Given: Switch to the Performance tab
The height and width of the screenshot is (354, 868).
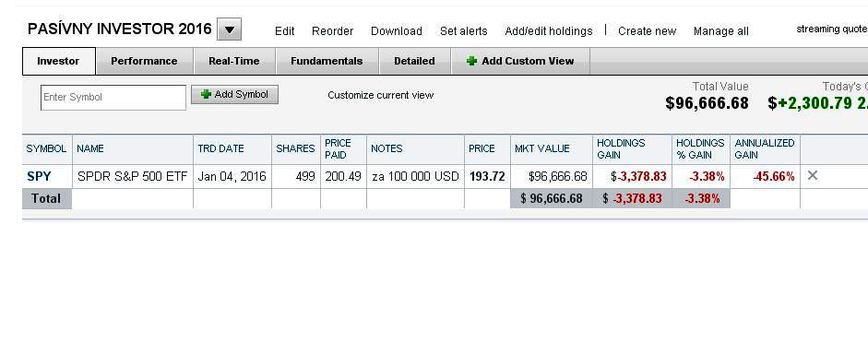Looking at the screenshot, I should point(144,61).
